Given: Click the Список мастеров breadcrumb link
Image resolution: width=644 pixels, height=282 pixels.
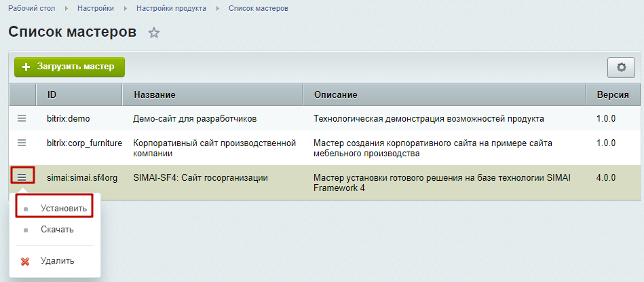Looking at the screenshot, I should click(x=258, y=8).
